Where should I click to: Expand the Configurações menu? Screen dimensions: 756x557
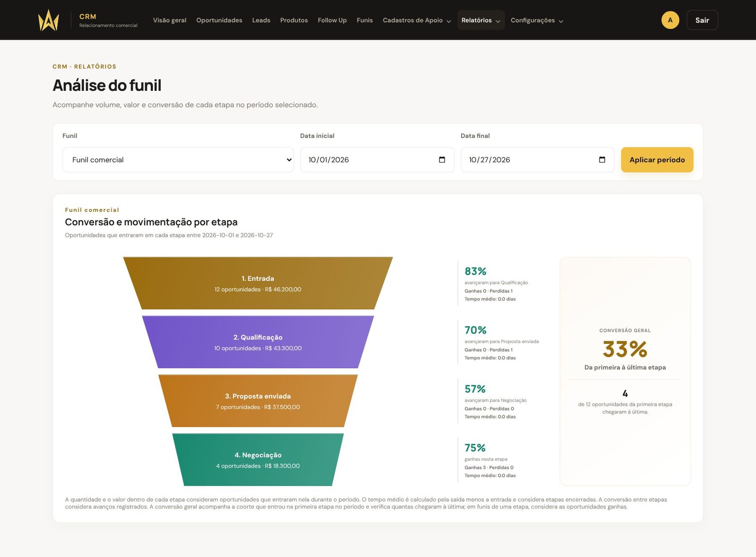click(x=537, y=20)
